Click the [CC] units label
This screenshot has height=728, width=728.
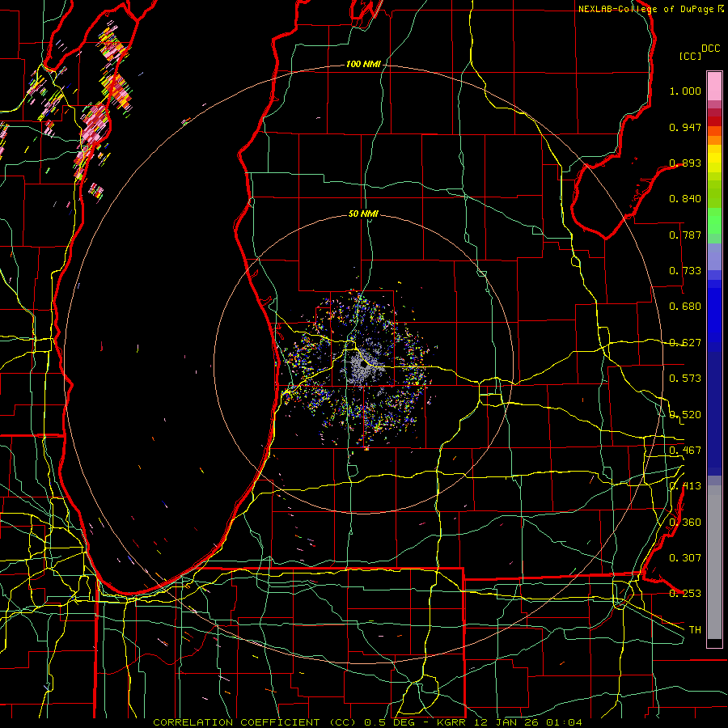690,56
